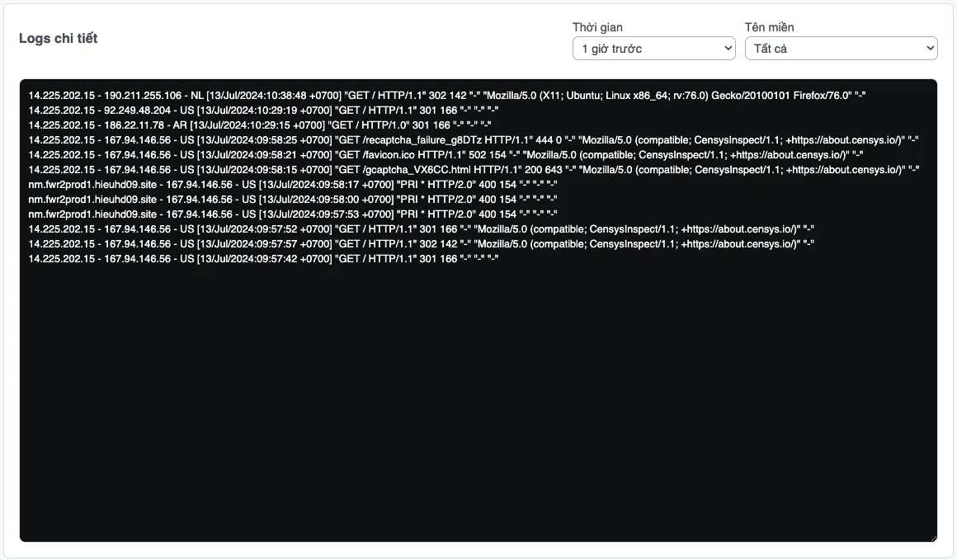The width and height of the screenshot is (957, 560).
Task: Click the log entry timestamped 09:57:52
Action: pyautogui.click(x=421, y=228)
